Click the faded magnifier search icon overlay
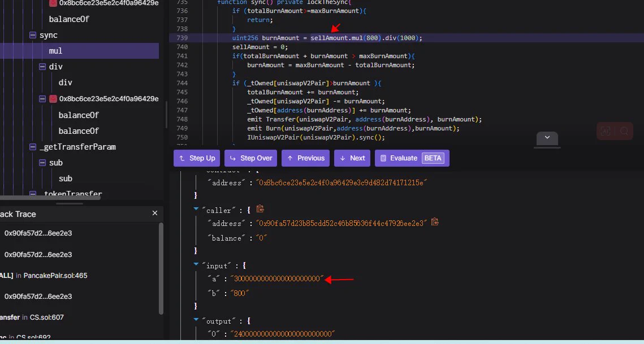 [624, 132]
